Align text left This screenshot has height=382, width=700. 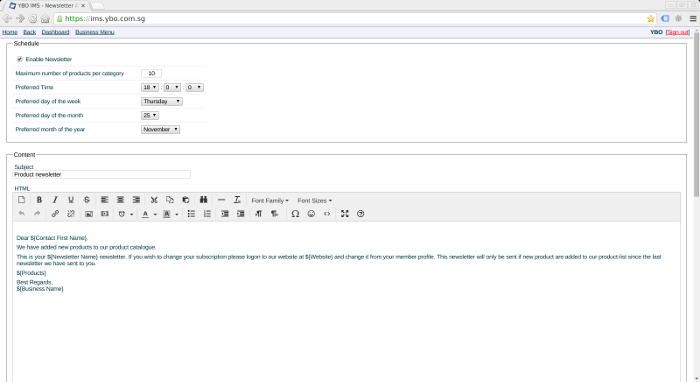click(104, 200)
